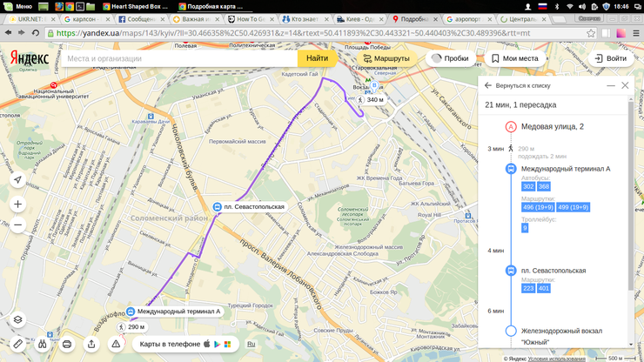Viewport: 644px width, 362px height.
Task: Report a map error via warning icon
Action: 116,344
